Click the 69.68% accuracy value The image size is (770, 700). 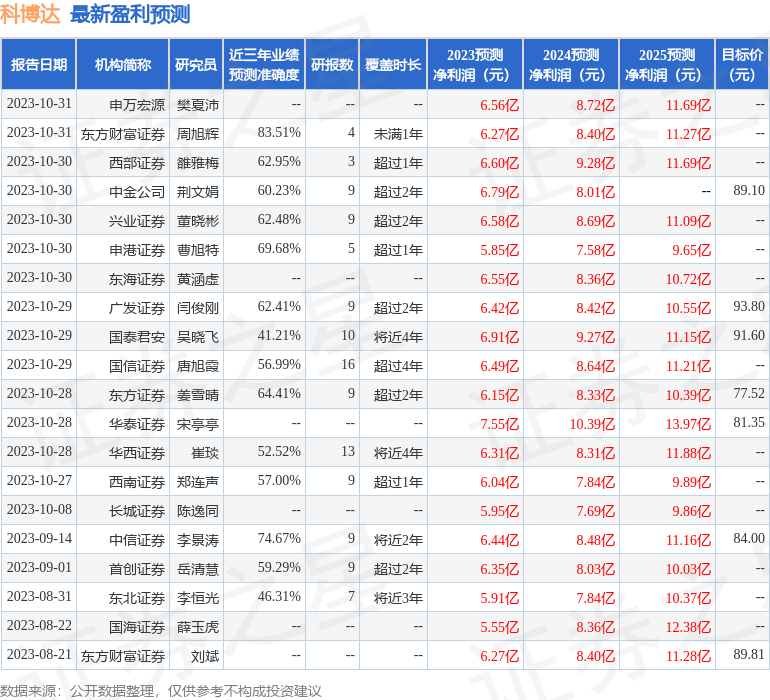tap(279, 249)
